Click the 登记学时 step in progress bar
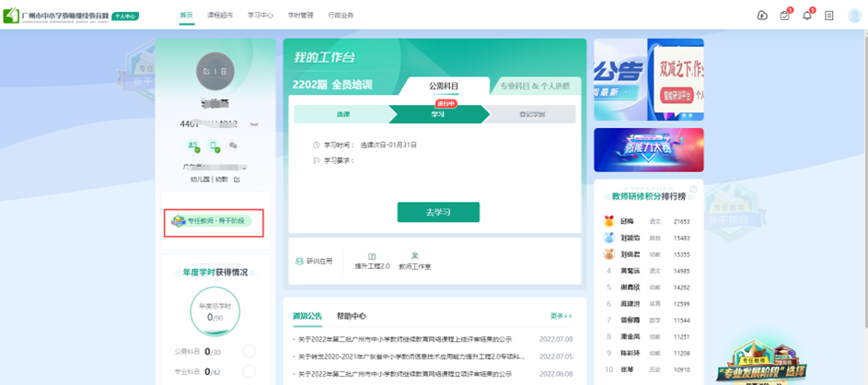 click(531, 114)
